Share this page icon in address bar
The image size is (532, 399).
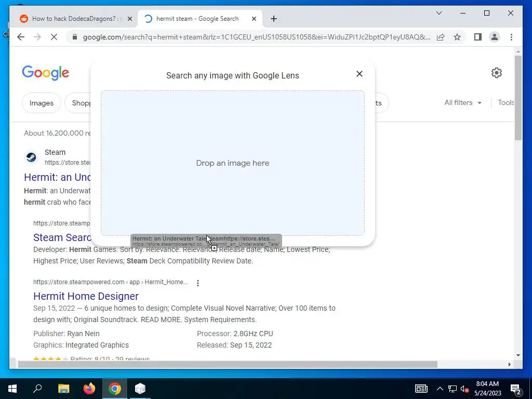pos(441,37)
